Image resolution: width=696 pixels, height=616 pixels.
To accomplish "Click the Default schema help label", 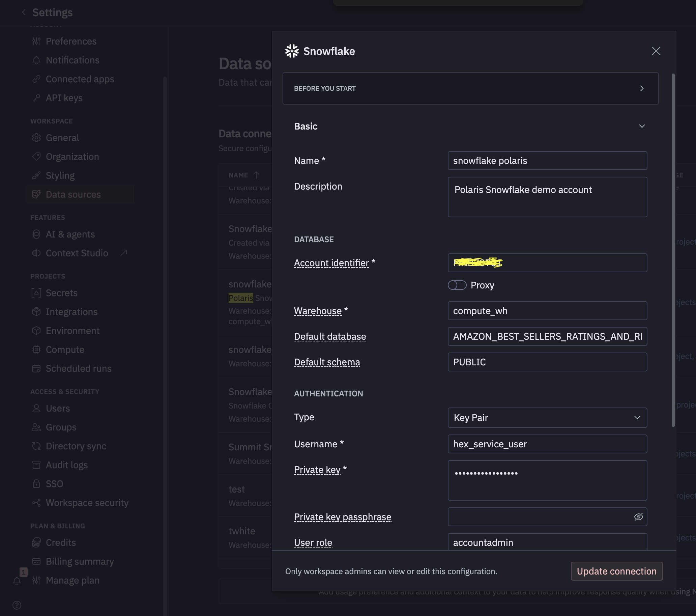I will [327, 362].
